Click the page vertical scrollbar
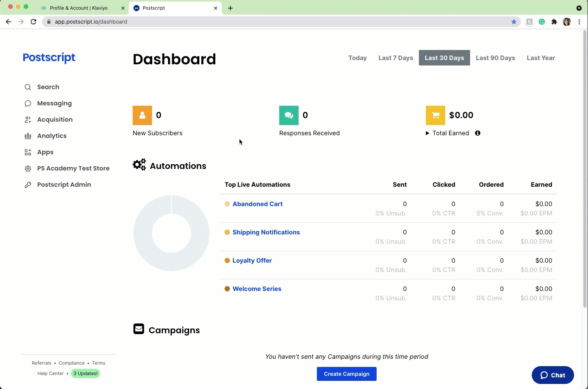 pos(585,169)
